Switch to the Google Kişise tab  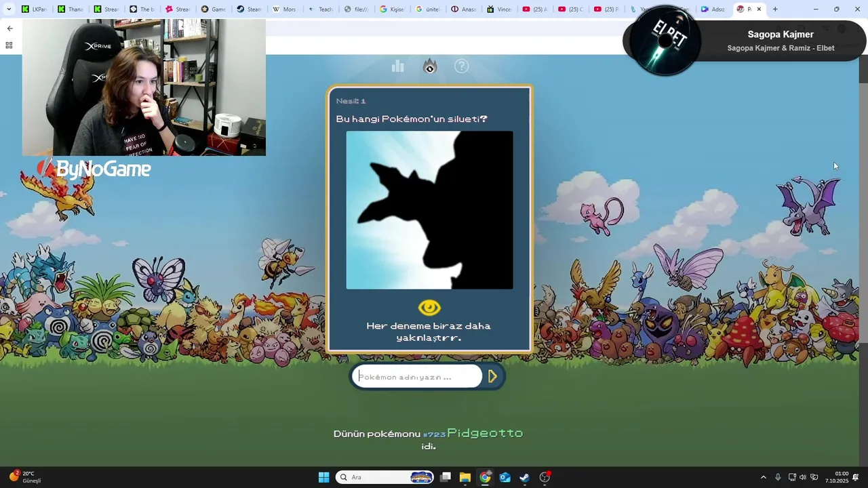[x=393, y=9]
